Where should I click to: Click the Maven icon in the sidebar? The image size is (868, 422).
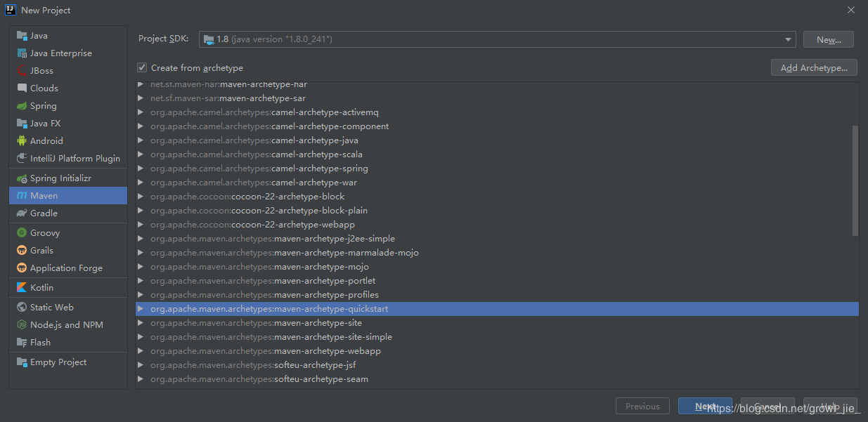(21, 196)
